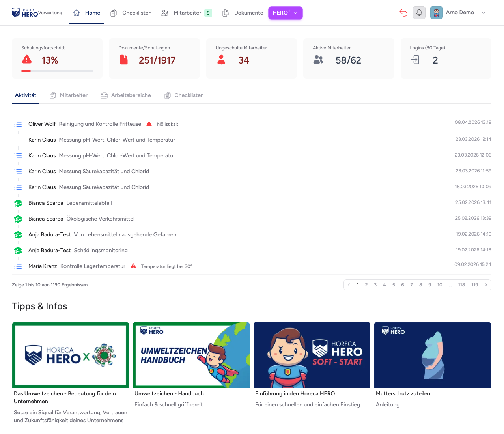
Task: Click Arno Demo's avatar picture
Action: click(437, 13)
